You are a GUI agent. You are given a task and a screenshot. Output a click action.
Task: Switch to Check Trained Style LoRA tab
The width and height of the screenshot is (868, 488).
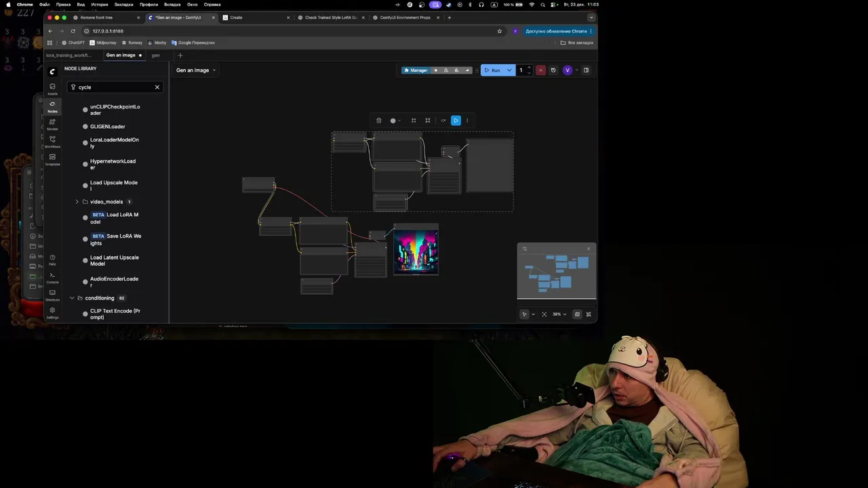coord(332,18)
